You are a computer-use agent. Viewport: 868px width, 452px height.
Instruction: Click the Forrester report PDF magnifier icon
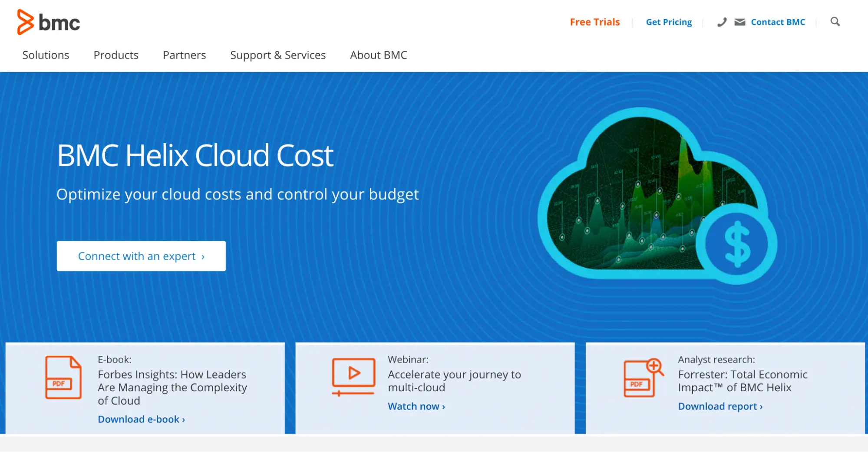click(644, 377)
